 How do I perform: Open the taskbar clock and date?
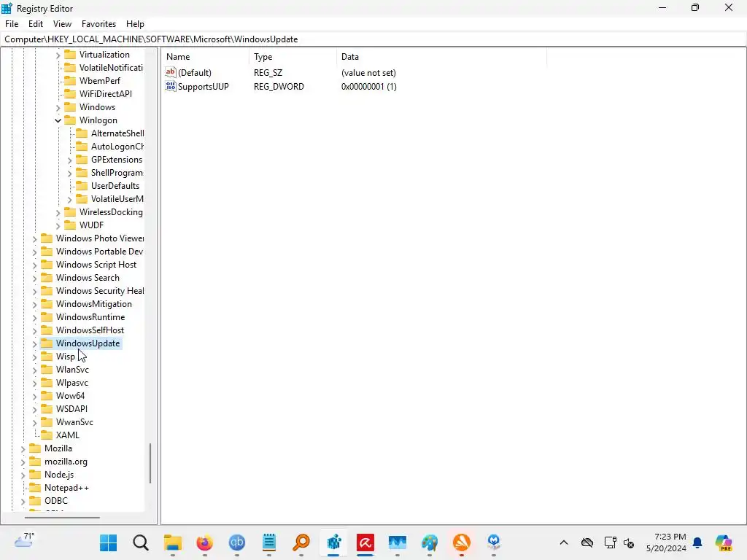[666, 542]
